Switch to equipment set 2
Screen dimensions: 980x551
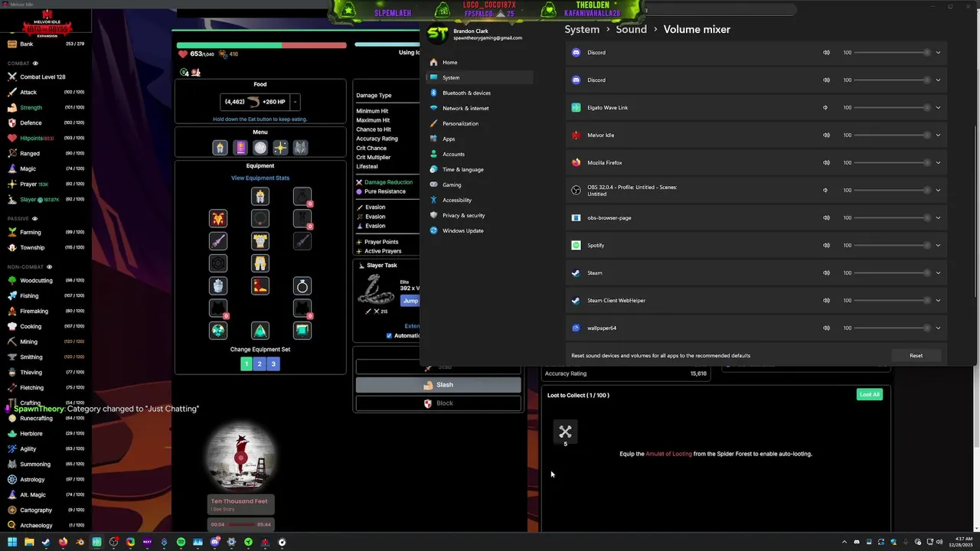[260, 364]
